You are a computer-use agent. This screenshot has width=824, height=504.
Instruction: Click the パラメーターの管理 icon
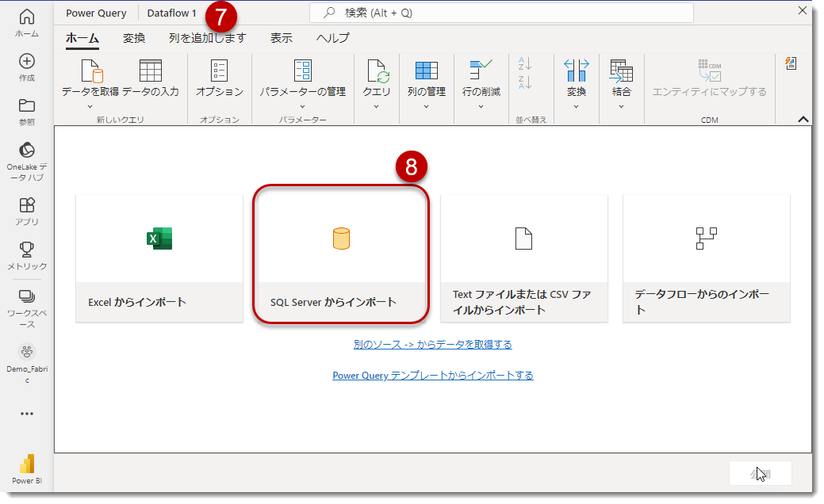[303, 71]
